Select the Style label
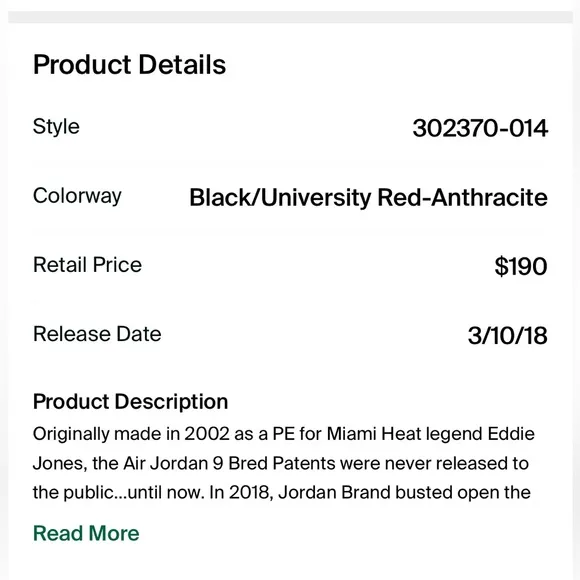This screenshot has height=580, width=580. point(56,127)
